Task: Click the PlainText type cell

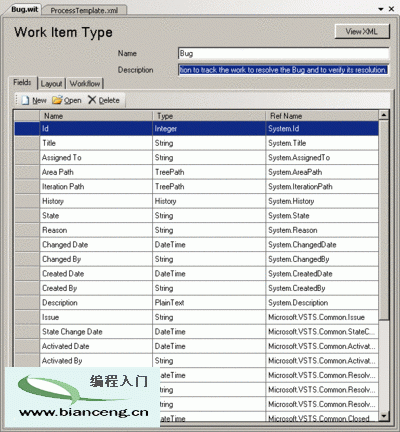Action: click(209, 303)
